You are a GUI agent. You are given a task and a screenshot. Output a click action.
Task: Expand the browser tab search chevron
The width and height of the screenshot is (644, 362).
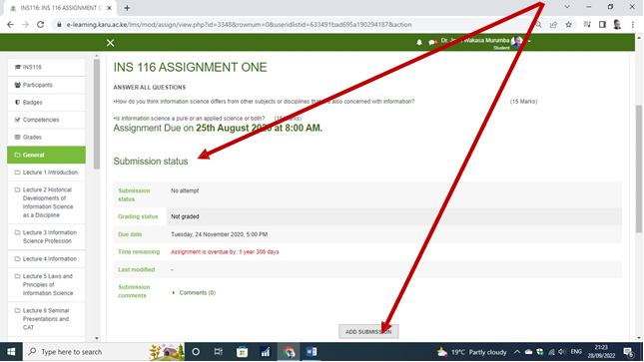(567, 7)
